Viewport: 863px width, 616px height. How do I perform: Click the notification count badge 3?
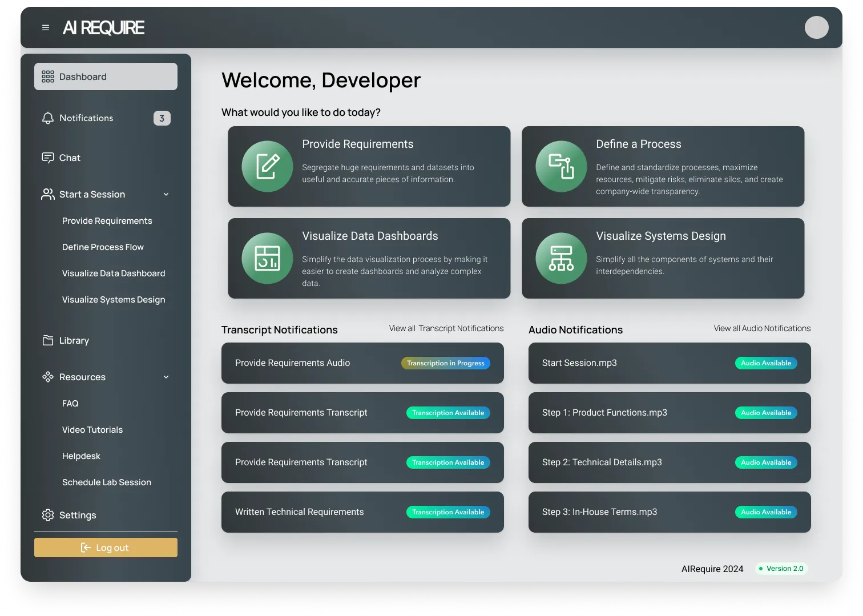[162, 118]
